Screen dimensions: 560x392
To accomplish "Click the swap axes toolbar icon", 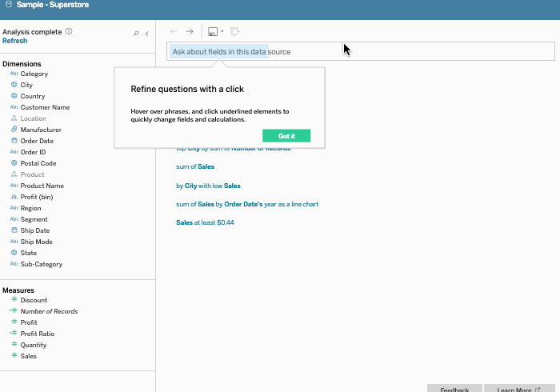I will click(x=235, y=32).
